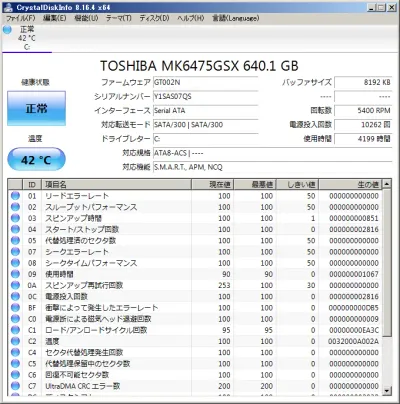Click the disk title TOSHIBA MK6475GSX 640.1 GB
The height and width of the screenshot is (404, 400).
click(199, 66)
